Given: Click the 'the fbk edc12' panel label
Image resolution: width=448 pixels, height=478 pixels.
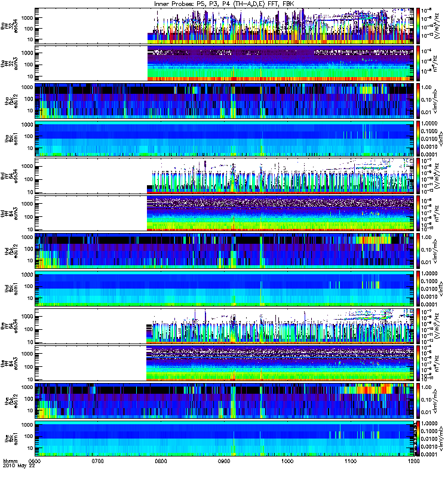Looking at the screenshot, I should point(11,401).
